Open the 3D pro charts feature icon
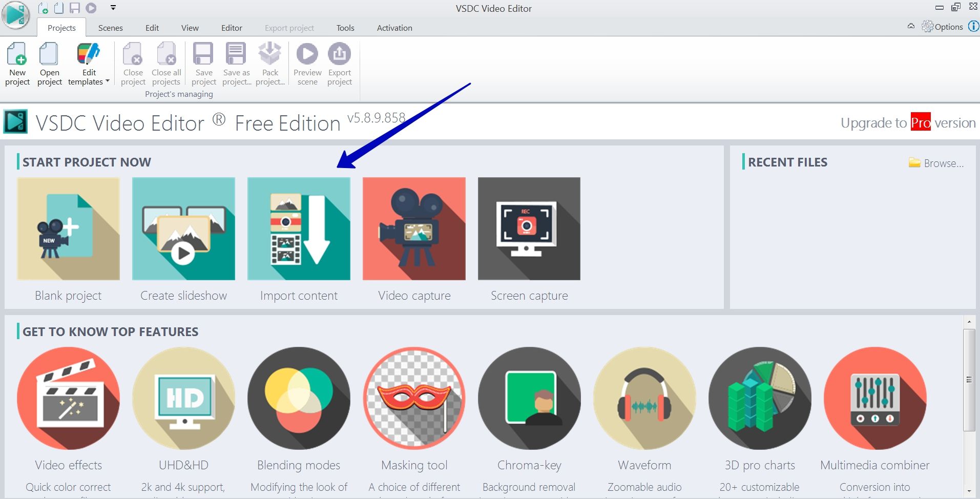The image size is (980, 499). [760, 398]
